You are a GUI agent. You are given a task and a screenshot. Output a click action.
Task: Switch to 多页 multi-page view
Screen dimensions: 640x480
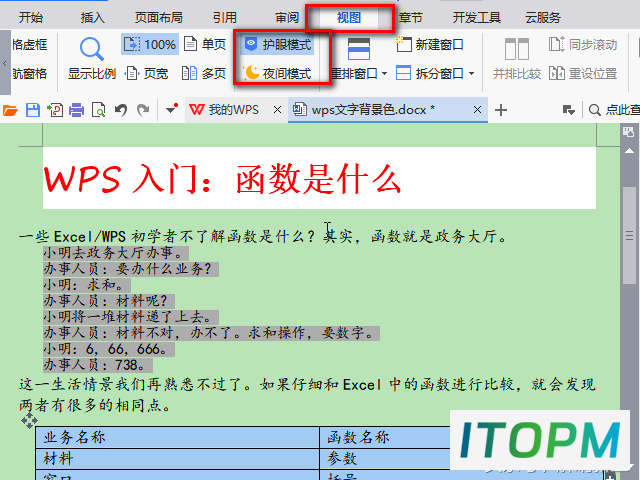pyautogui.click(x=204, y=73)
